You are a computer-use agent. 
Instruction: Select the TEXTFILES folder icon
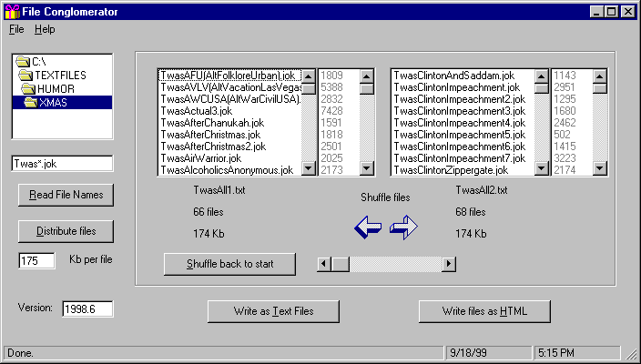click(x=25, y=76)
